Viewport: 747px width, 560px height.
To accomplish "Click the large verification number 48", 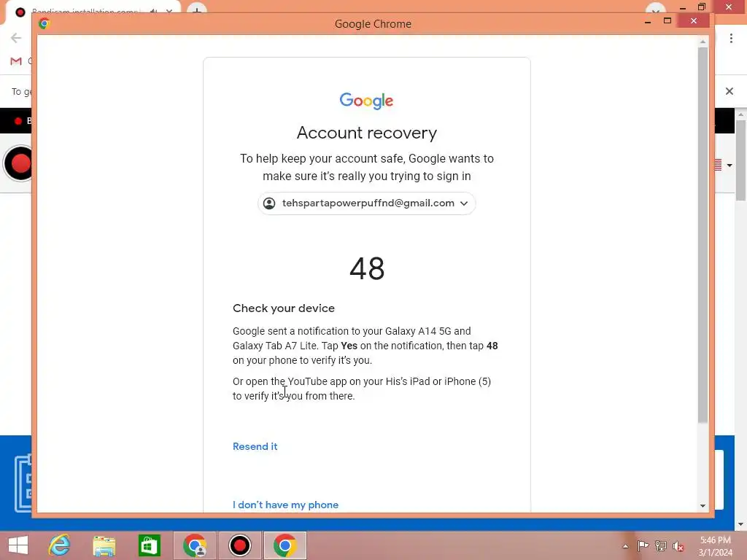I will click(367, 268).
